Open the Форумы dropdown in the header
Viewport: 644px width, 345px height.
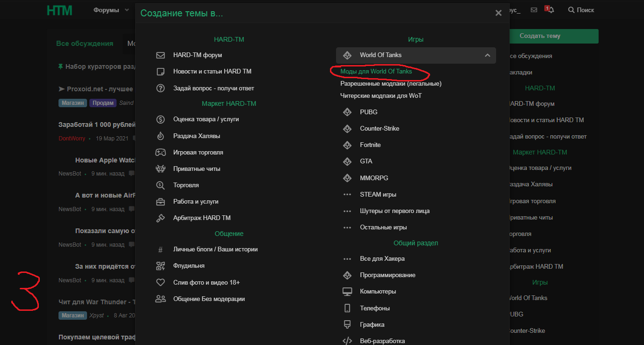point(111,10)
